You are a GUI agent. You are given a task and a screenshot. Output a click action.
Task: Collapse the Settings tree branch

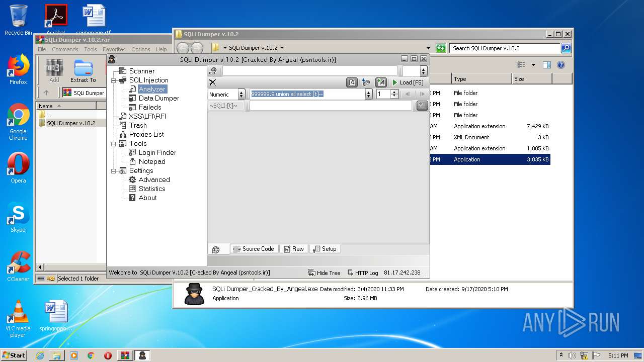114,171
